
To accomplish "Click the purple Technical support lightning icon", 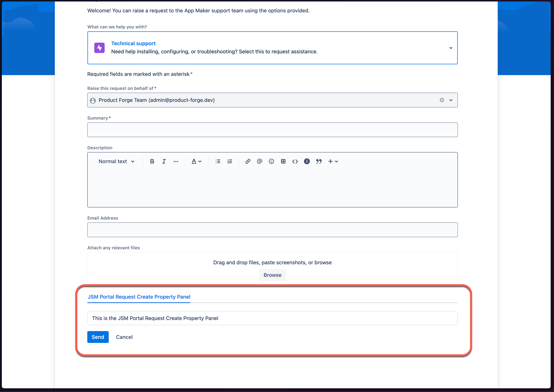I will tap(99, 48).
